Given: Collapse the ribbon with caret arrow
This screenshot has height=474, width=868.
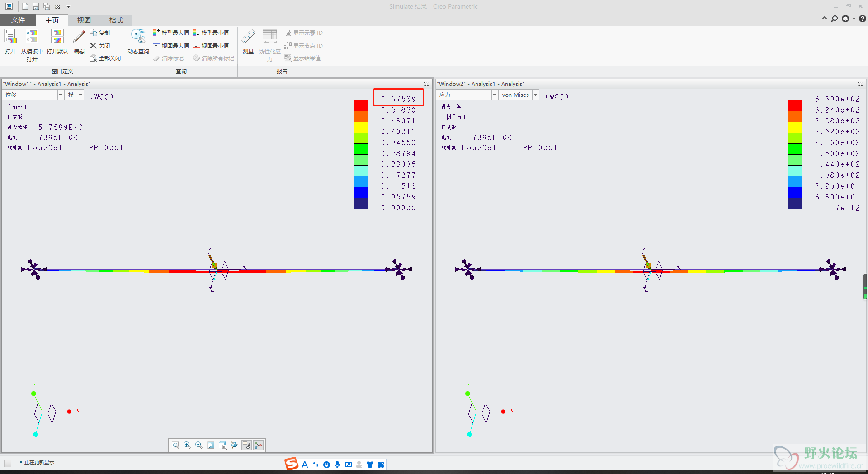Looking at the screenshot, I should coord(824,19).
